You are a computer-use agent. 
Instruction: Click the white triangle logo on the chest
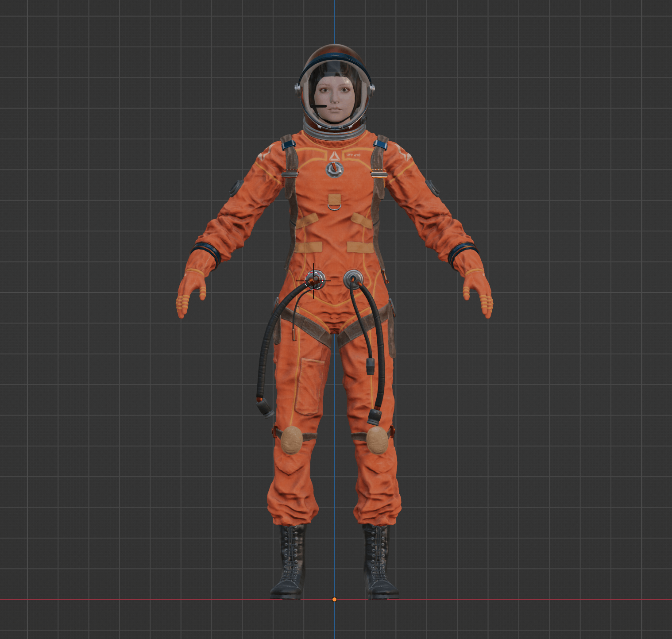point(334,155)
